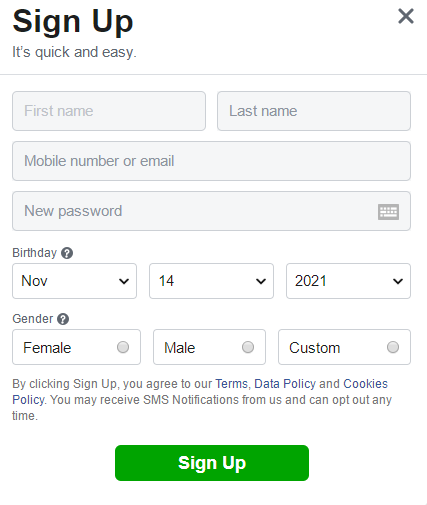Focus the First name field
Screen dimensions: 427x505
pos(109,111)
